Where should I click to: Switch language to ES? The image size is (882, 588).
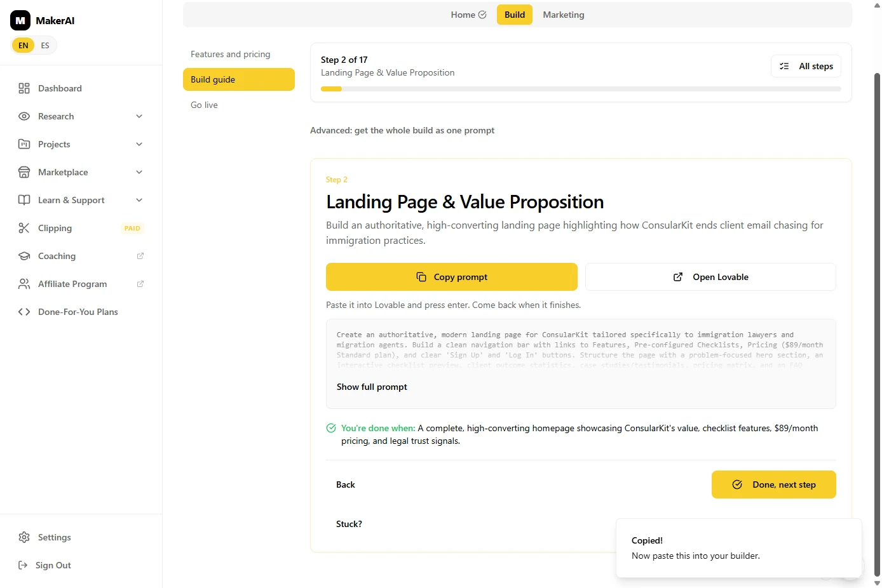(45, 45)
